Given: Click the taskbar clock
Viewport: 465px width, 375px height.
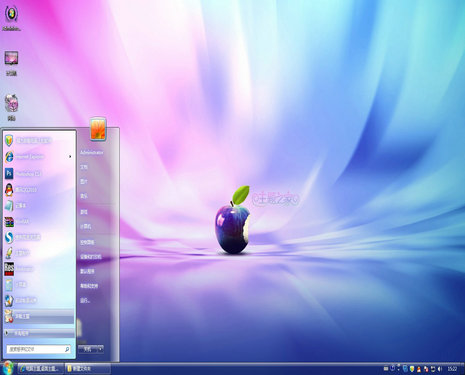Looking at the screenshot, I should point(452,369).
